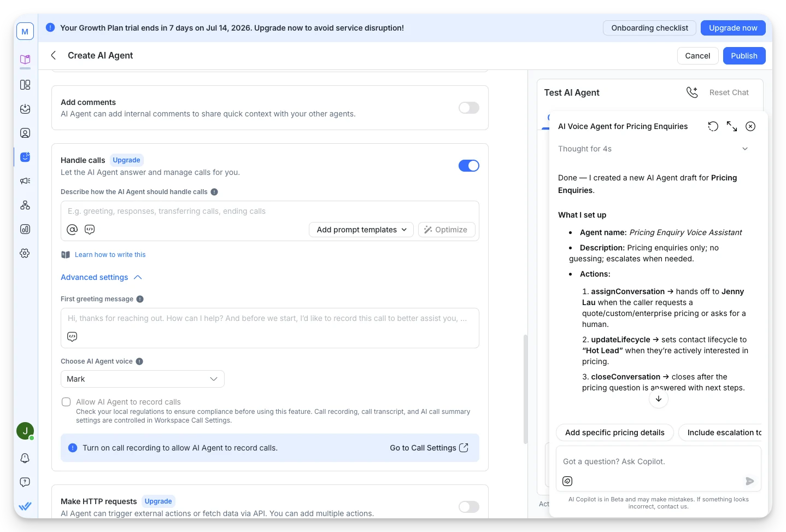
Task: Select the Add specific pricing details suggestion
Action: [615, 432]
